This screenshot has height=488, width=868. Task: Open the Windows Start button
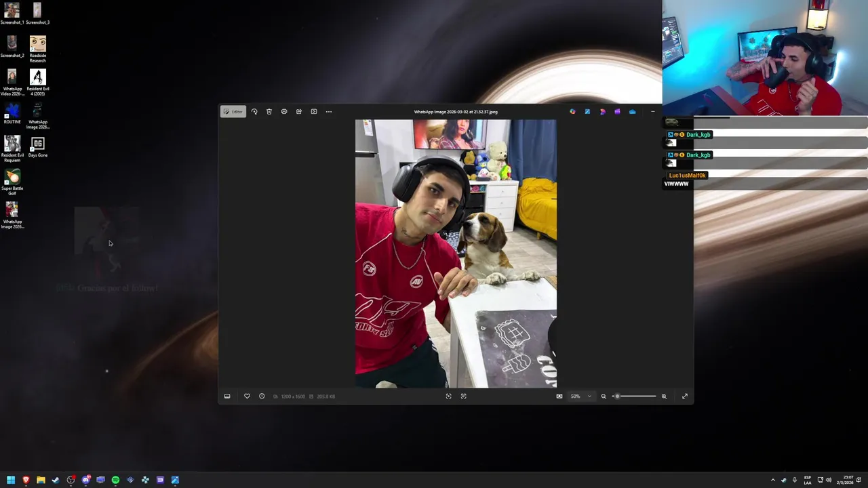11,480
